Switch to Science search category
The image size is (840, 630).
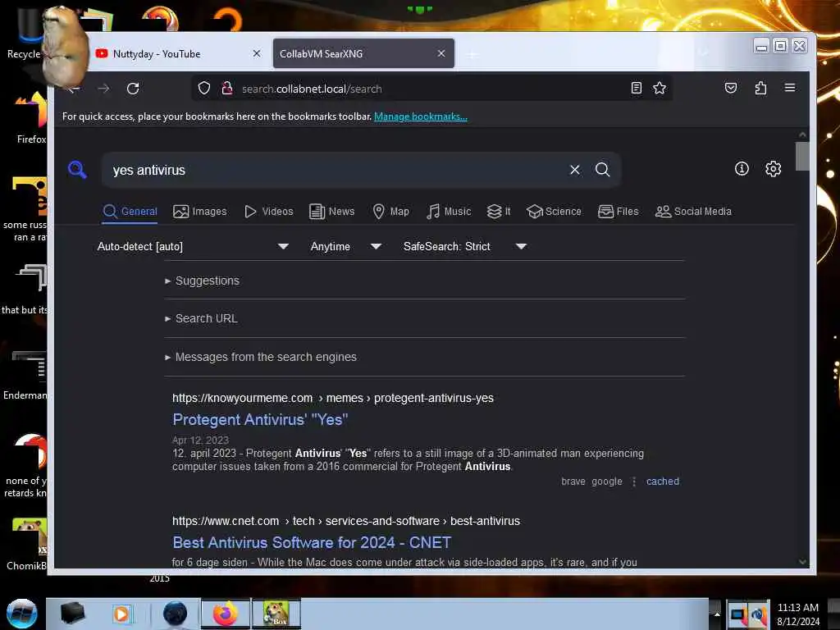point(554,211)
